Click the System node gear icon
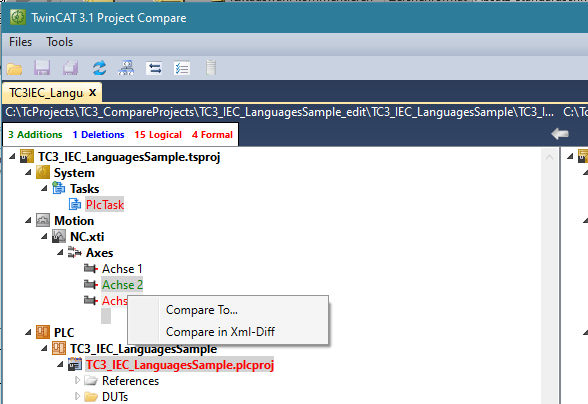The height and width of the screenshot is (404, 588). 43,173
